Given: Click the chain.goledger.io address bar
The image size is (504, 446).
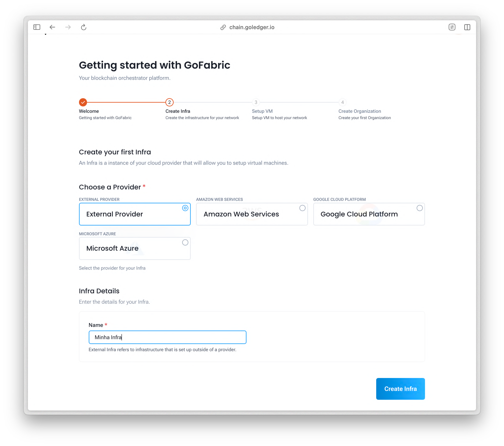Looking at the screenshot, I should (252, 27).
